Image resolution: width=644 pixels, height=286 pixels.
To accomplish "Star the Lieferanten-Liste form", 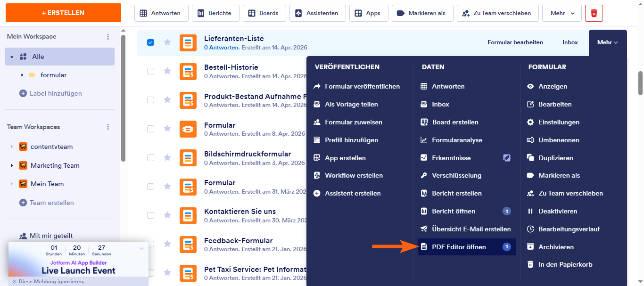I will click(167, 42).
